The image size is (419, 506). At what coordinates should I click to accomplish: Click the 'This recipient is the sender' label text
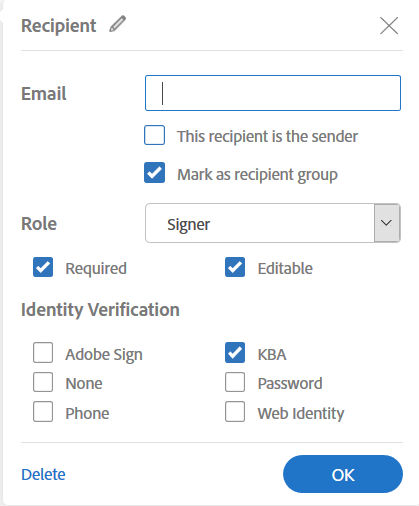coord(267,136)
